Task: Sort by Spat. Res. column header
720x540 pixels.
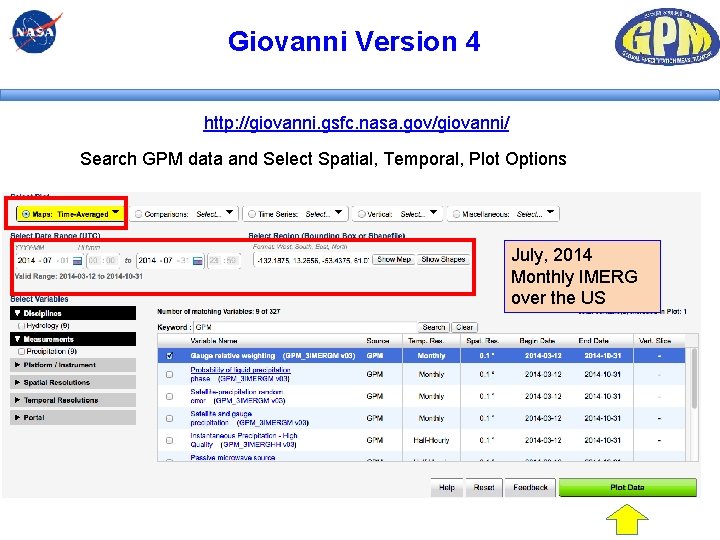Action: pos(482,341)
